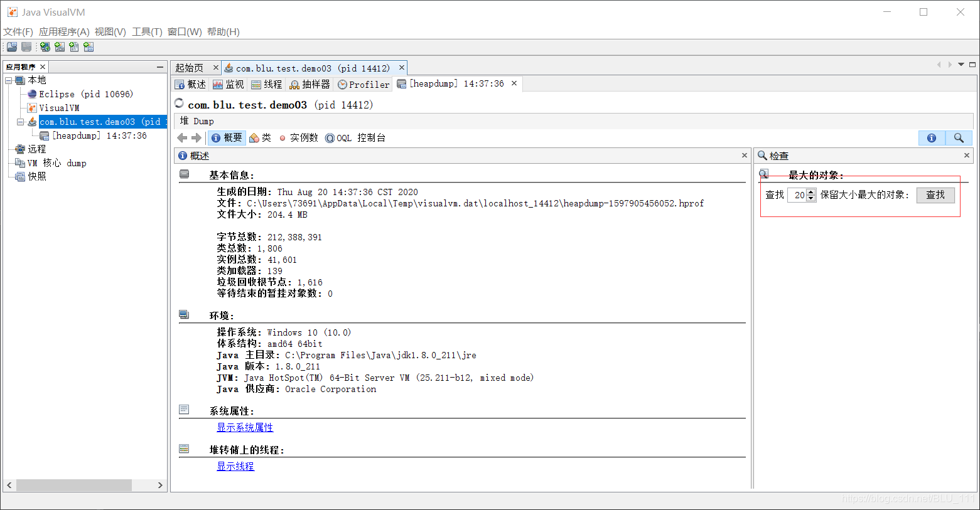The height and width of the screenshot is (510, 980).
Task: Click the 显示线程 link
Action: [235, 467]
